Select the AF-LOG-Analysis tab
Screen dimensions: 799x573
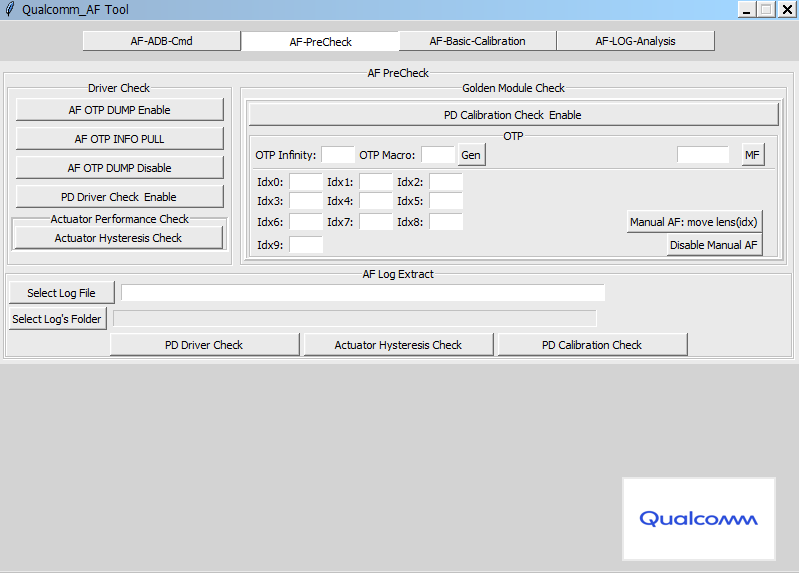coord(635,41)
